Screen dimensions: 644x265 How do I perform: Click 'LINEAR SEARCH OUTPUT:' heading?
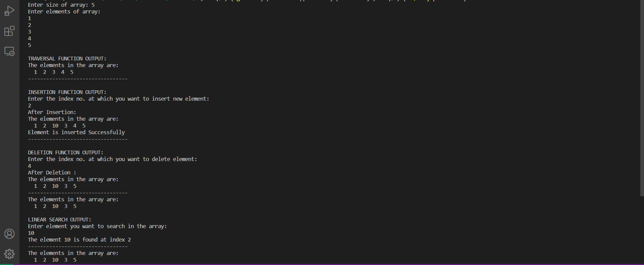pyautogui.click(x=59, y=219)
